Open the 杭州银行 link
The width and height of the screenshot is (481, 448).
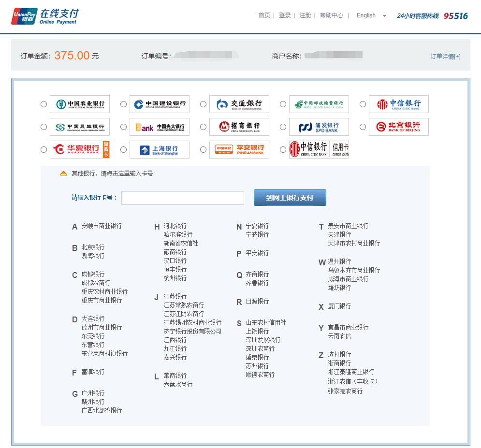coord(175,278)
